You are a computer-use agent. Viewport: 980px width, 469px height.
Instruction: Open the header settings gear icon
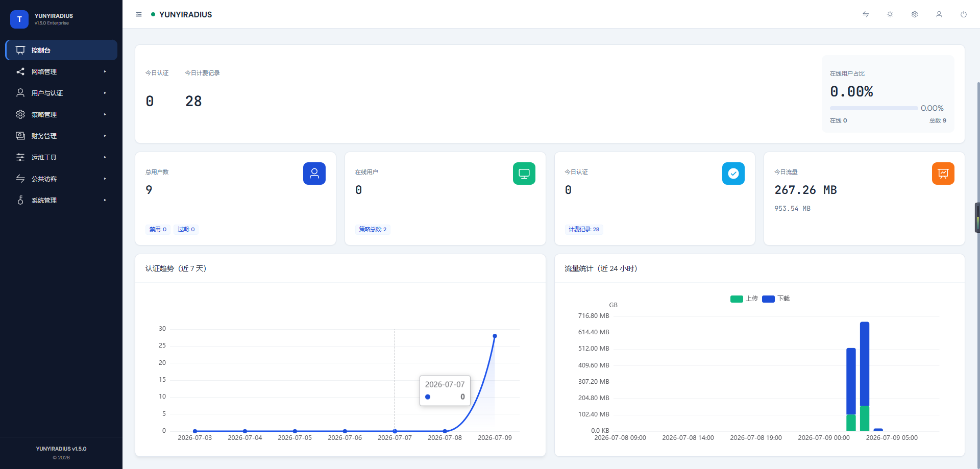pos(915,14)
